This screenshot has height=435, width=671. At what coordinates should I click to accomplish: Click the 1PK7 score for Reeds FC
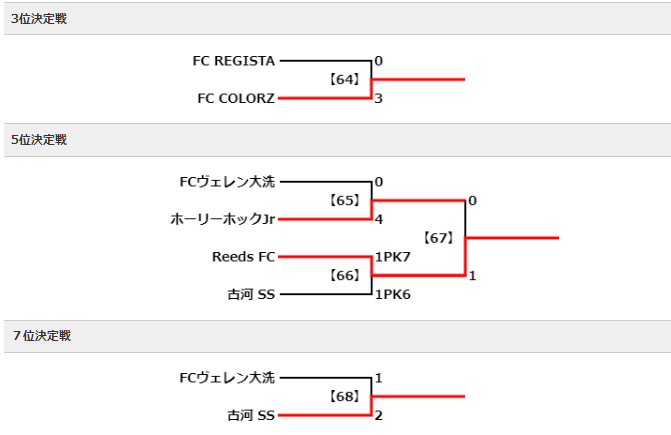click(393, 257)
